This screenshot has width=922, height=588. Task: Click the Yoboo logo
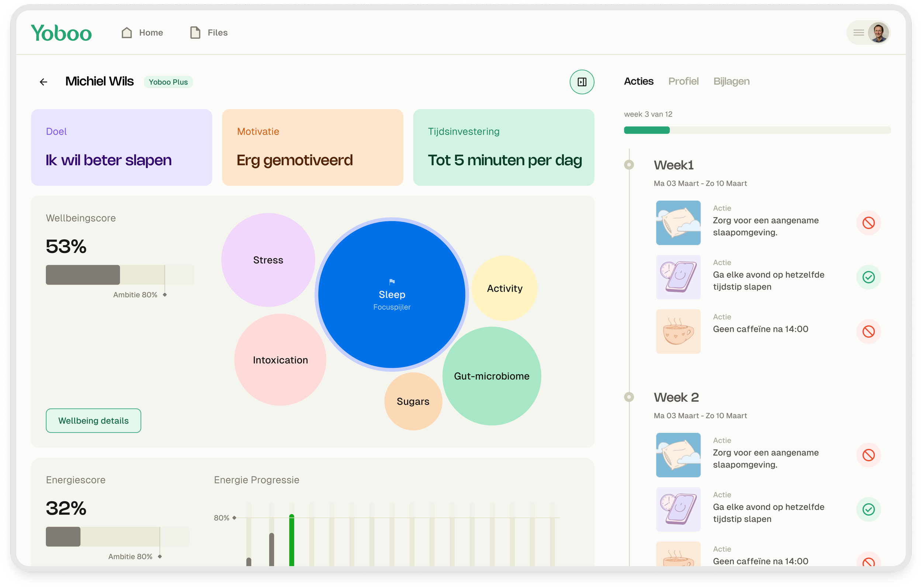coord(61,33)
